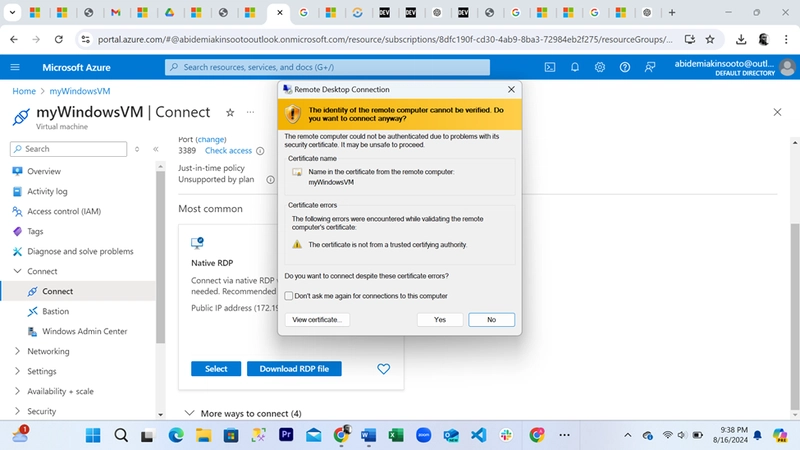The image size is (800, 450).
Task: Check Don't ask me again for connections
Action: click(289, 296)
